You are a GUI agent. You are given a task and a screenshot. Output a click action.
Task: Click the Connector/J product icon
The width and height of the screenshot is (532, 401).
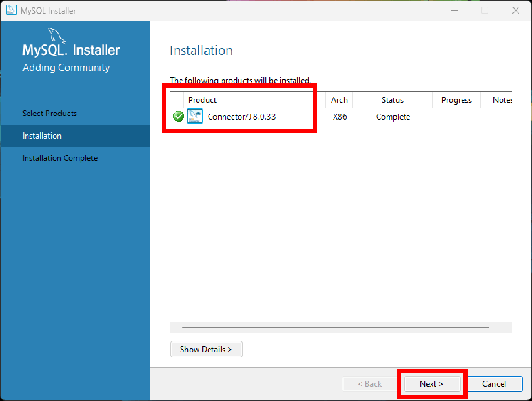(195, 116)
